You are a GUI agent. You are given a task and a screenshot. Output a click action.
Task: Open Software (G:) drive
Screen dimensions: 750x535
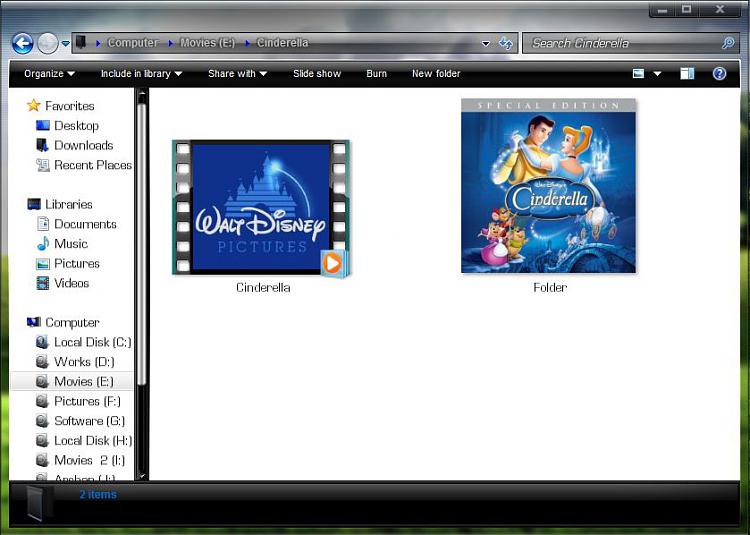pos(89,421)
